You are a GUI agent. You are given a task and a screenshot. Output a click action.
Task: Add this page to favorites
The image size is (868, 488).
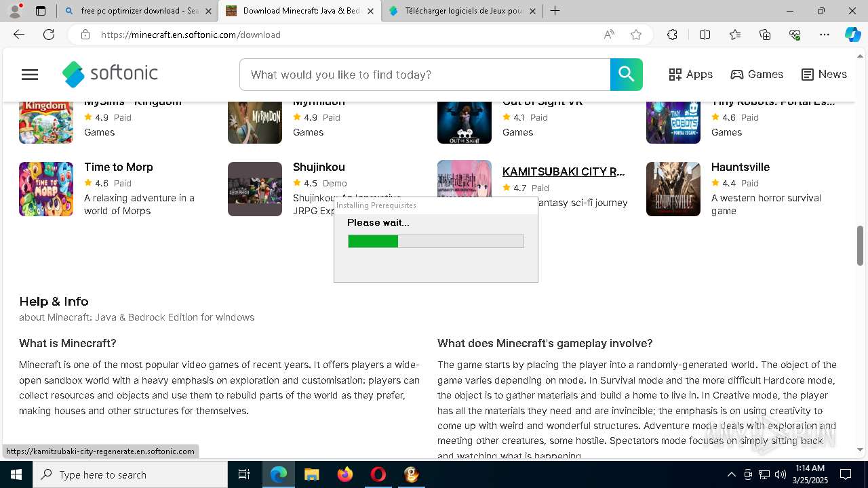636,35
